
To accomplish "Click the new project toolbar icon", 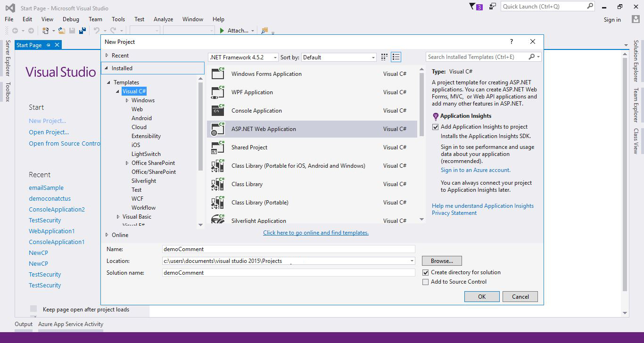I will [x=46, y=31].
